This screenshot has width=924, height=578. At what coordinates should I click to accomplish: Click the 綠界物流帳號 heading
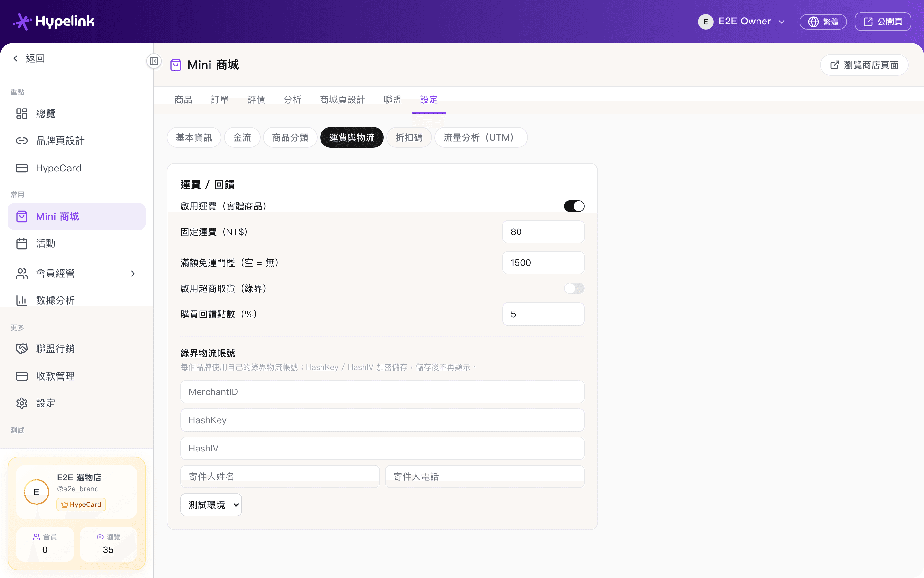[x=208, y=353]
